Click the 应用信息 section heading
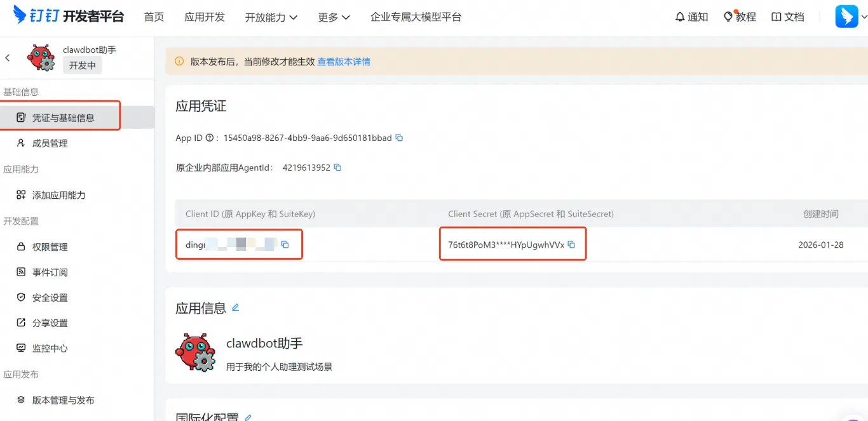Image resolution: width=868 pixels, height=421 pixels. (201, 308)
